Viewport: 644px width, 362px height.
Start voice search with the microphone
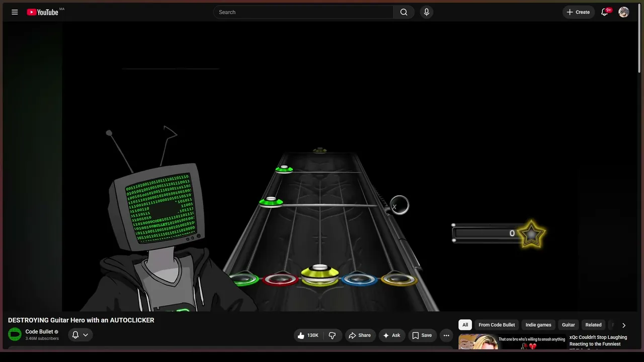(427, 12)
